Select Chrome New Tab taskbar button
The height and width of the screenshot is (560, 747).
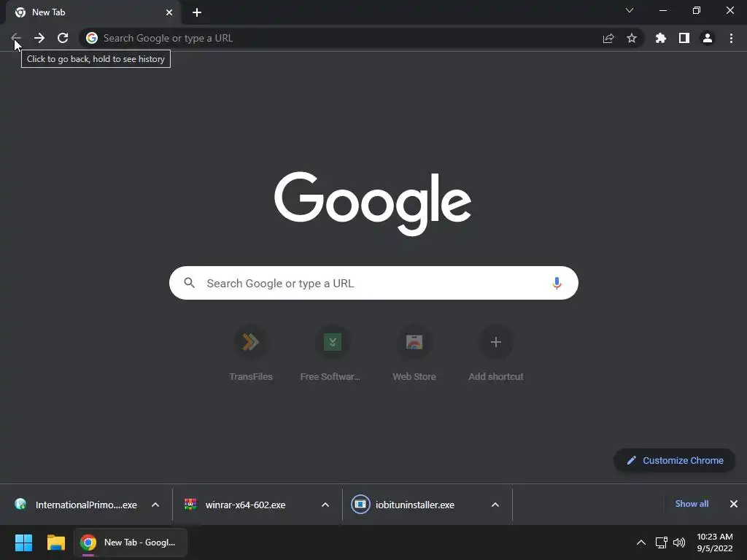point(130,542)
